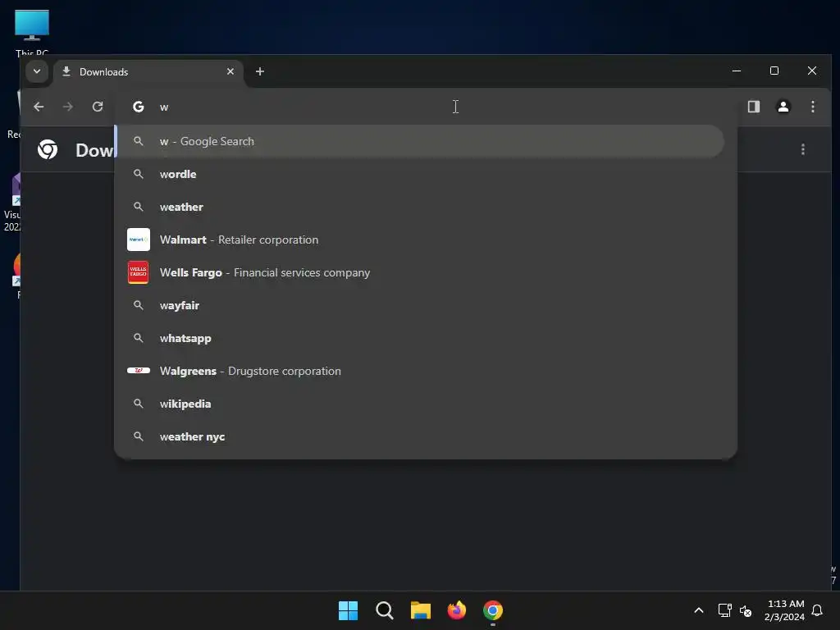Go back with the back arrow

coord(39,107)
